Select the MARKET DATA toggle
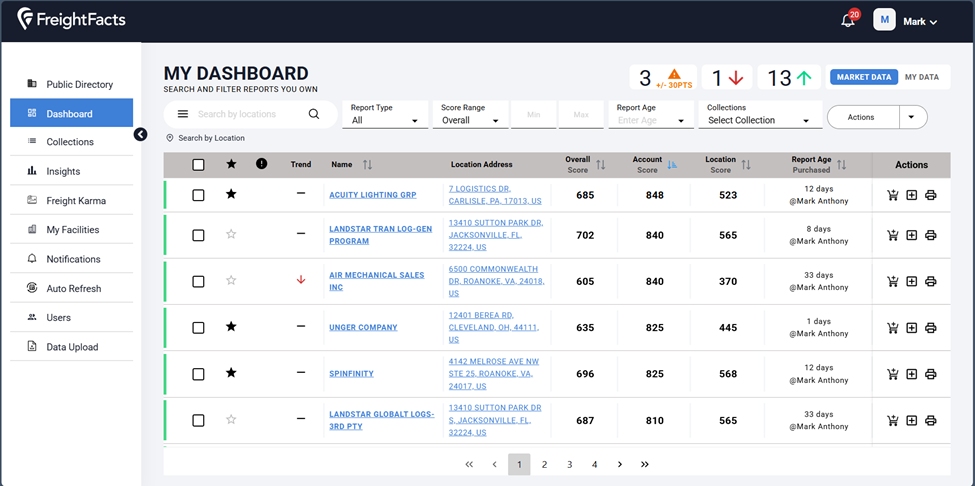 click(864, 77)
